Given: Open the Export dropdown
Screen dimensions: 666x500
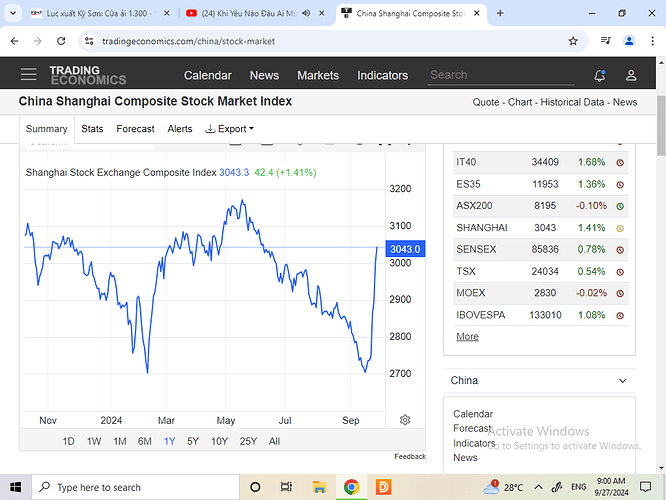Looking at the screenshot, I should click(230, 129).
